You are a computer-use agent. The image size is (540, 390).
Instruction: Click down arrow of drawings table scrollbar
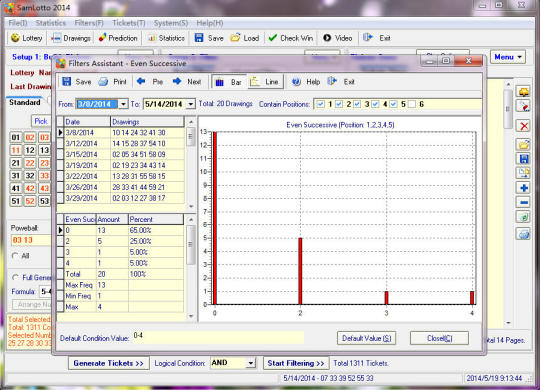point(191,207)
